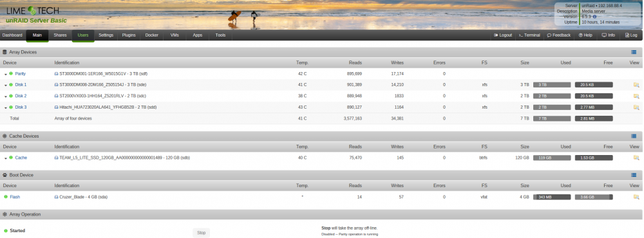Image resolution: width=644 pixels, height=238 pixels.
Task: Open spin dropdown arrow for Disk 1
Action: click(x=6, y=86)
